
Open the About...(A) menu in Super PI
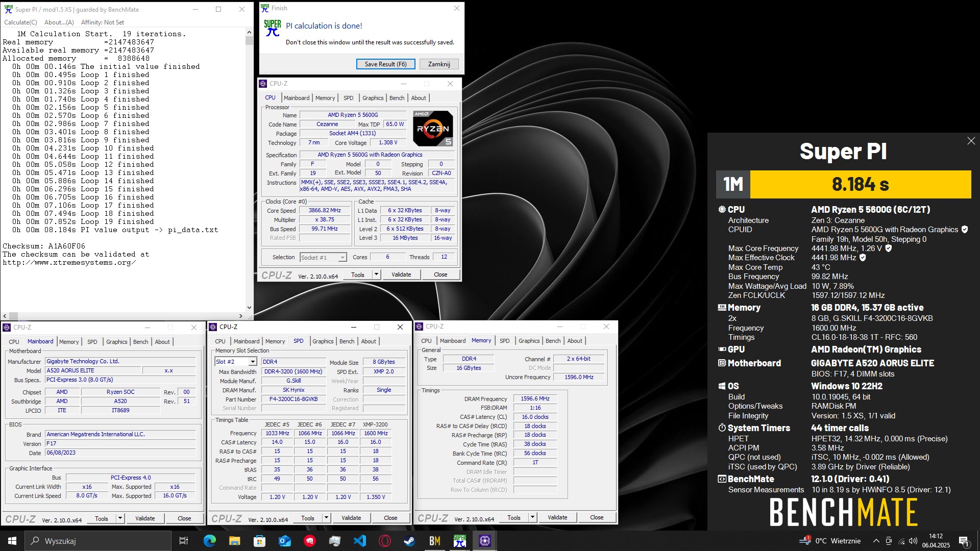[59, 22]
